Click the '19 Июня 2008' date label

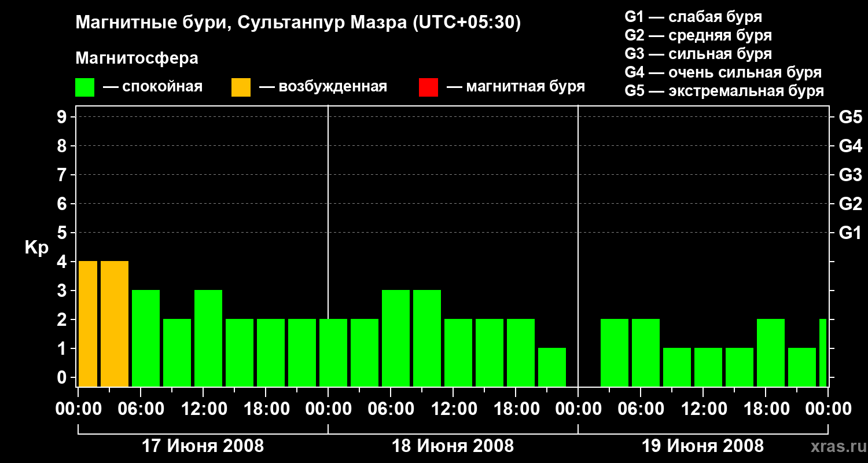703,446
